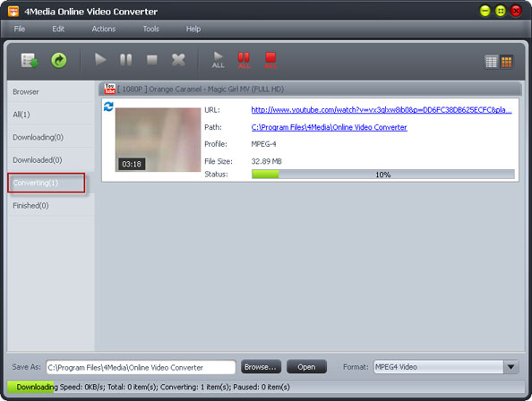532x401 pixels.
Task: Click the Save As path field
Action: point(141,368)
